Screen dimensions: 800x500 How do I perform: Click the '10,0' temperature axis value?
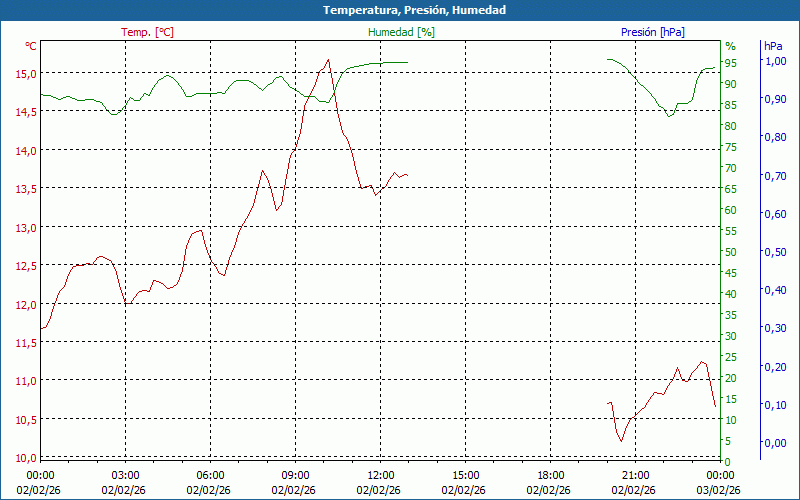coord(26,458)
